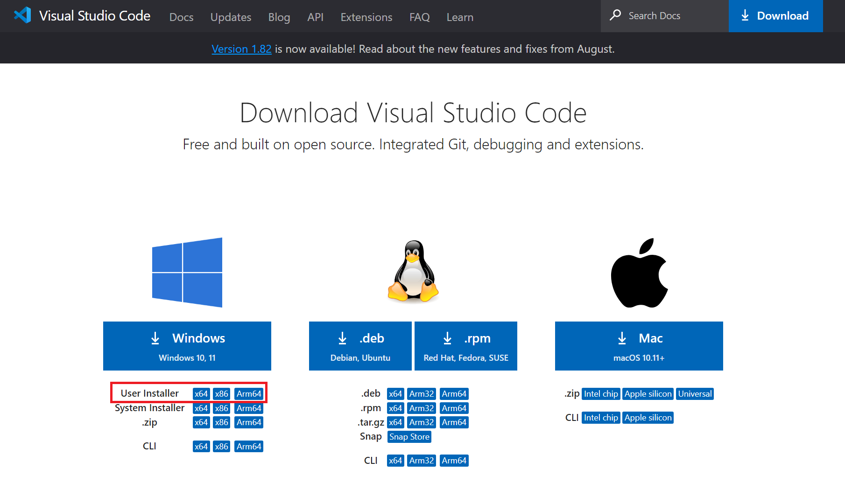Click the "System Installer" label text
Screen dimensions: 845x504
(149, 408)
